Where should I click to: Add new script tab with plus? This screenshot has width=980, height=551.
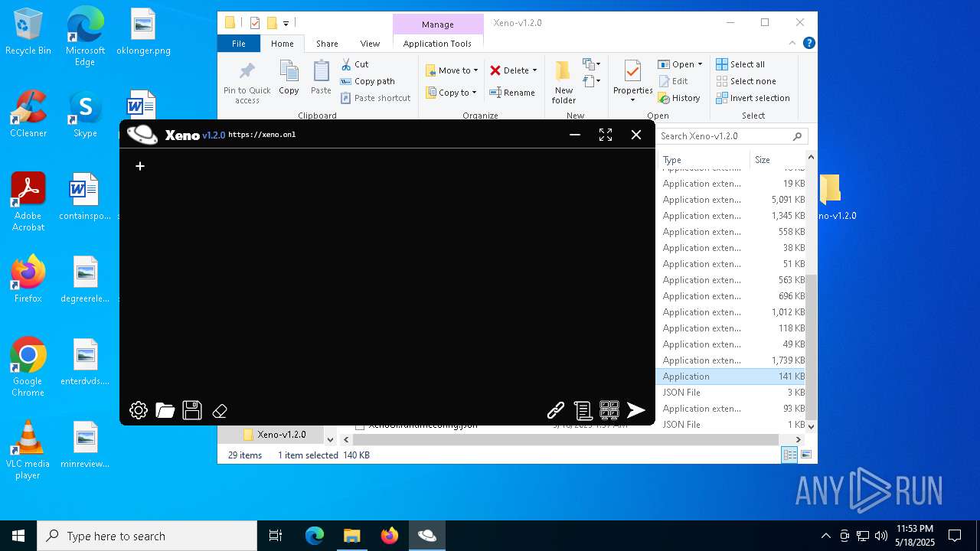pos(140,165)
